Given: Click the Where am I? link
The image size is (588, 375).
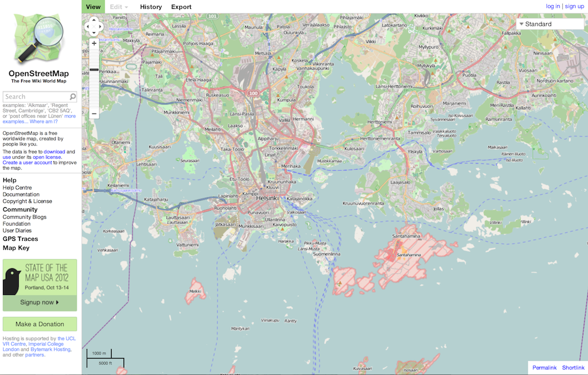Looking at the screenshot, I should 42,121.
